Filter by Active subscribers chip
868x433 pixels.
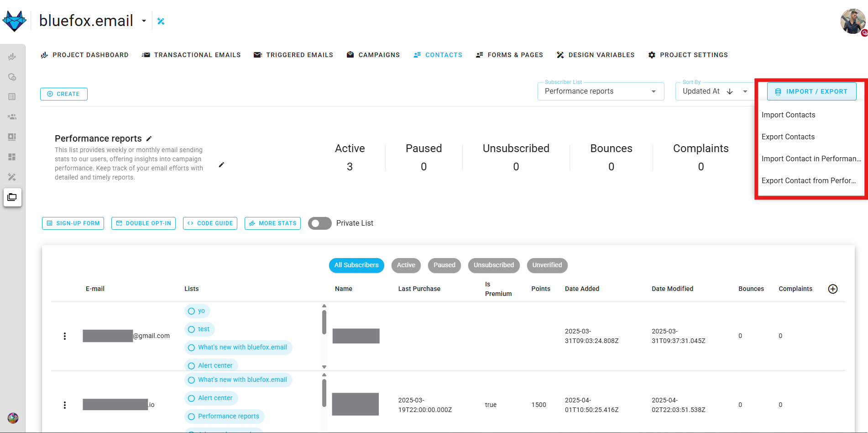click(x=406, y=265)
